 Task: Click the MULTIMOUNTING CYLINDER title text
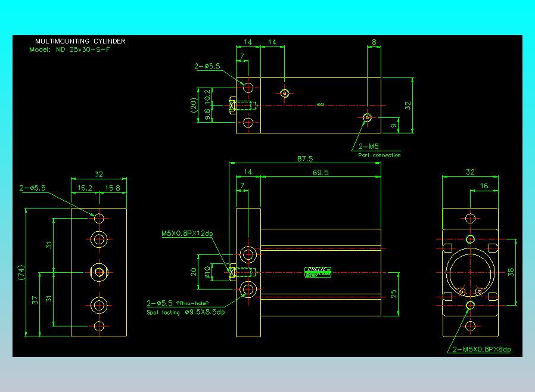pos(80,41)
